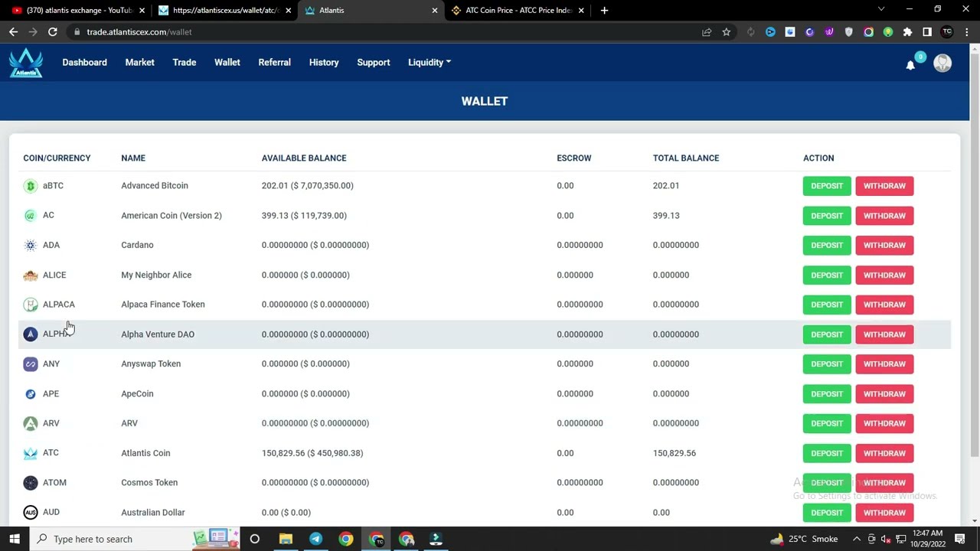Open the Market menu item
The height and width of the screenshot is (551, 980).
[139, 63]
